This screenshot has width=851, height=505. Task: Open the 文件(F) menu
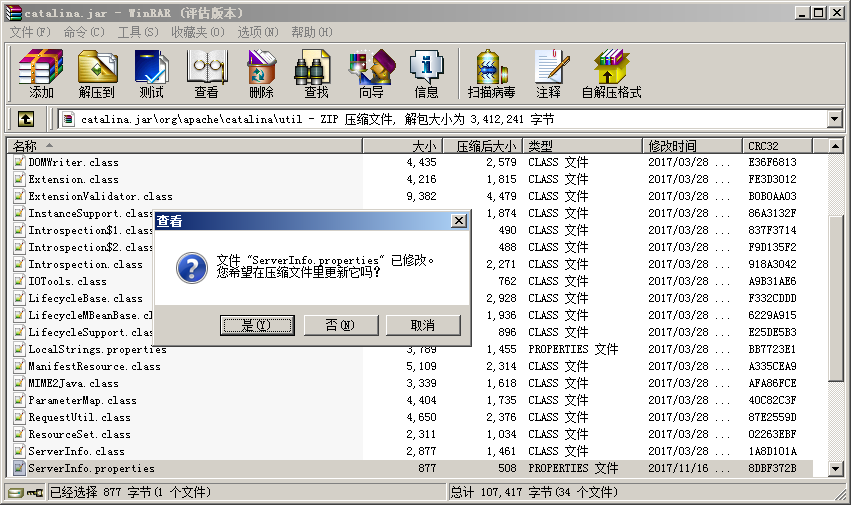[30, 32]
